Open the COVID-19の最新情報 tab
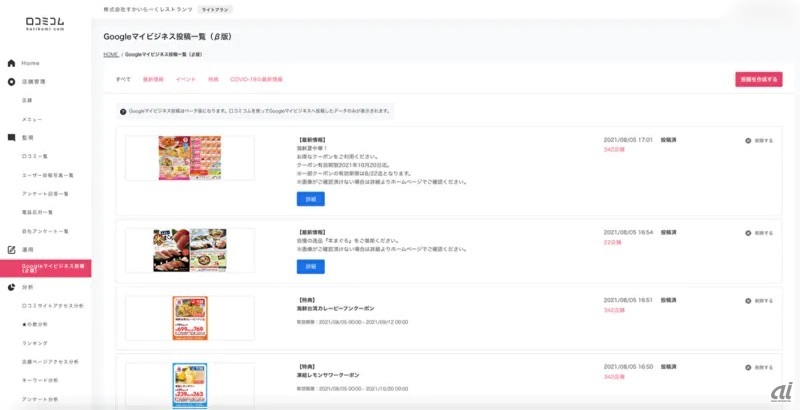Viewport: 800px width, 410px height. click(257, 80)
